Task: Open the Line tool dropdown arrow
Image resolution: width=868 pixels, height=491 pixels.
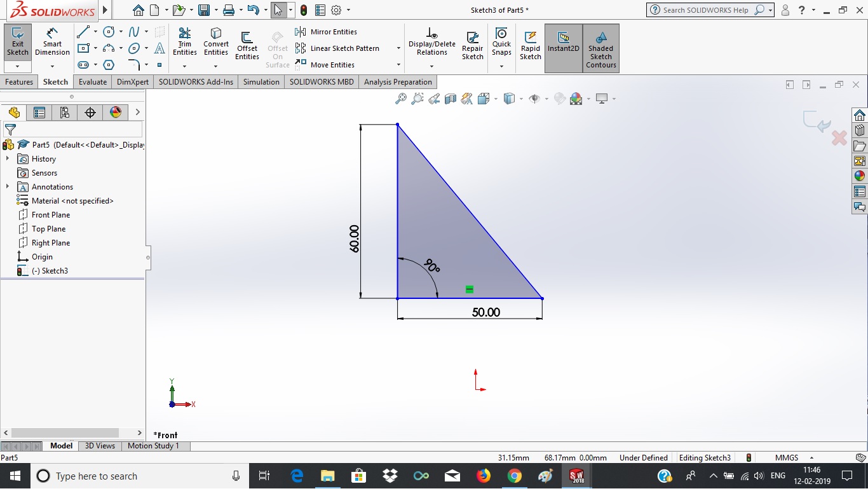Action: (x=95, y=32)
